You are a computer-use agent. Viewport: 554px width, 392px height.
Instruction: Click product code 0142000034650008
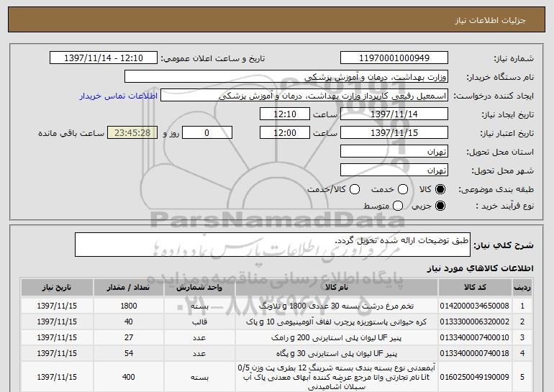pos(475,306)
